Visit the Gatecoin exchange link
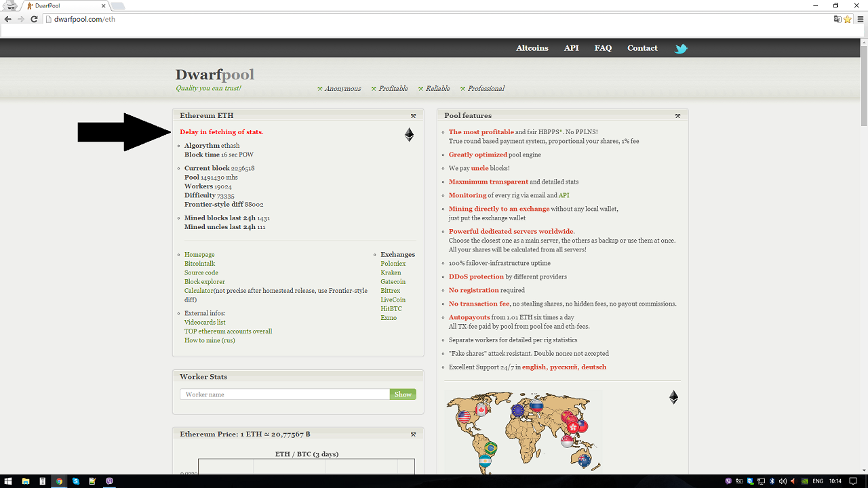 point(393,282)
